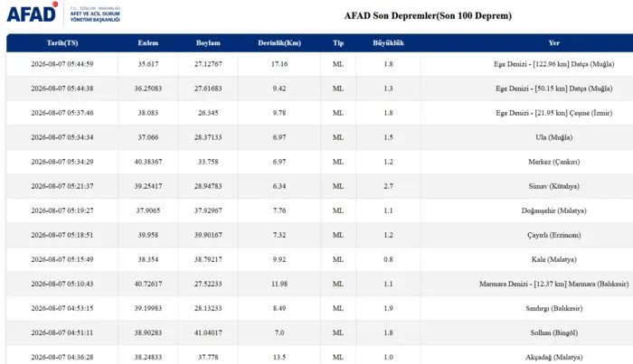Click magnitude 2.7 in Simav row
Image resolution: width=633 pixels, height=364 pixels.
click(x=388, y=186)
